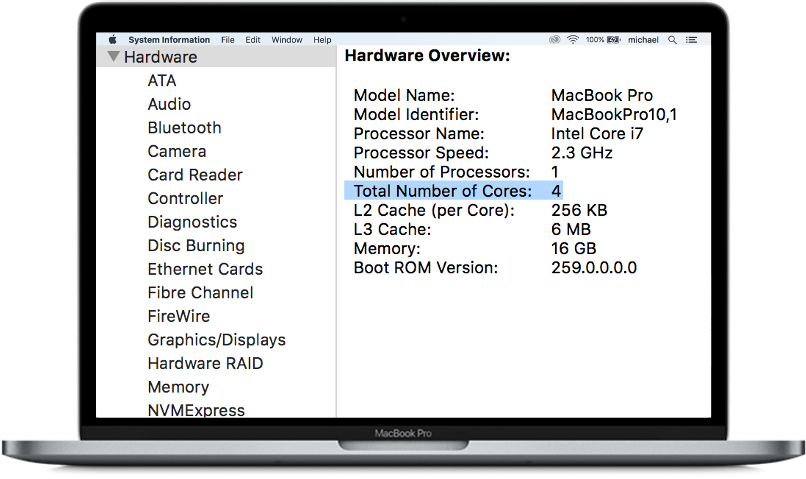This screenshot has width=806, height=479.
Task: Click the Model Name label
Action: [404, 96]
